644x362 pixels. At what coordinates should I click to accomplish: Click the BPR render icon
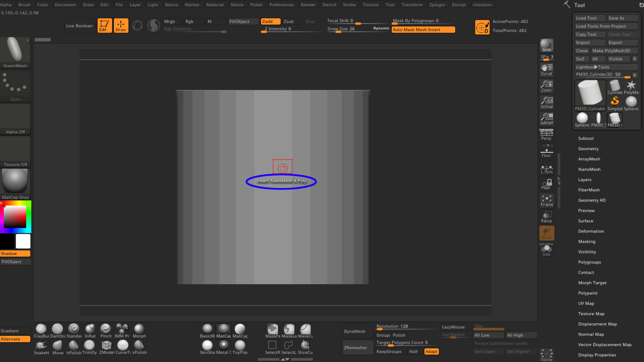click(x=546, y=45)
